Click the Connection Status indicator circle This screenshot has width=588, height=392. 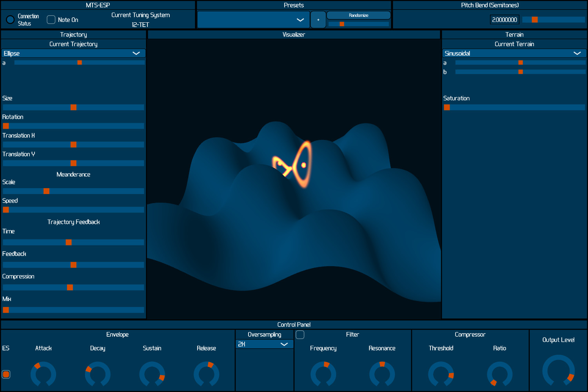click(11, 20)
